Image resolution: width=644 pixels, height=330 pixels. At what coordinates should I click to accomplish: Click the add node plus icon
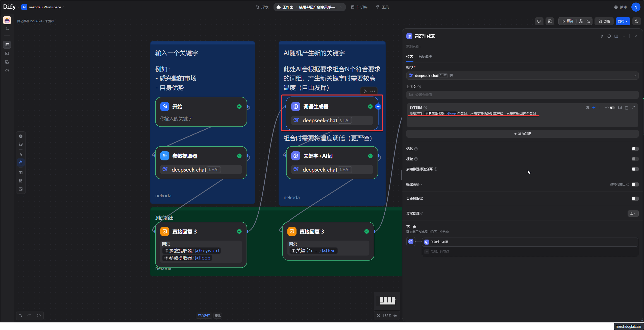click(x=21, y=136)
